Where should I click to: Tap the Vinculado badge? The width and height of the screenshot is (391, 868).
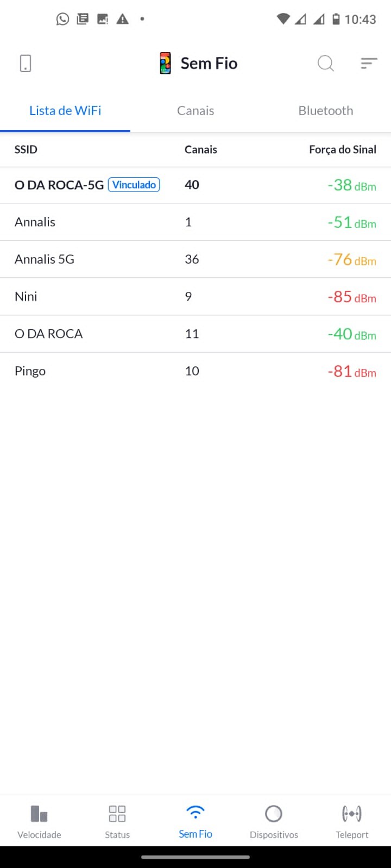tap(134, 185)
